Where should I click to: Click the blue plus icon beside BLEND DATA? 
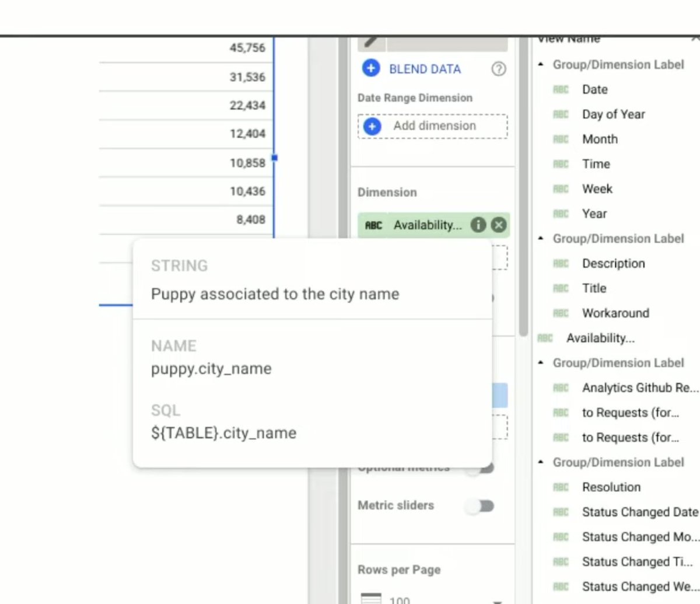point(371,68)
